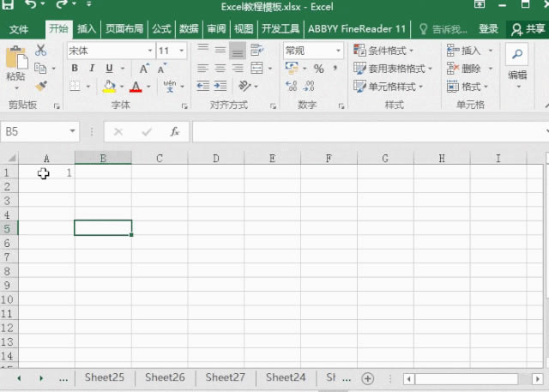Toggle bold formatting

[x=75, y=69]
